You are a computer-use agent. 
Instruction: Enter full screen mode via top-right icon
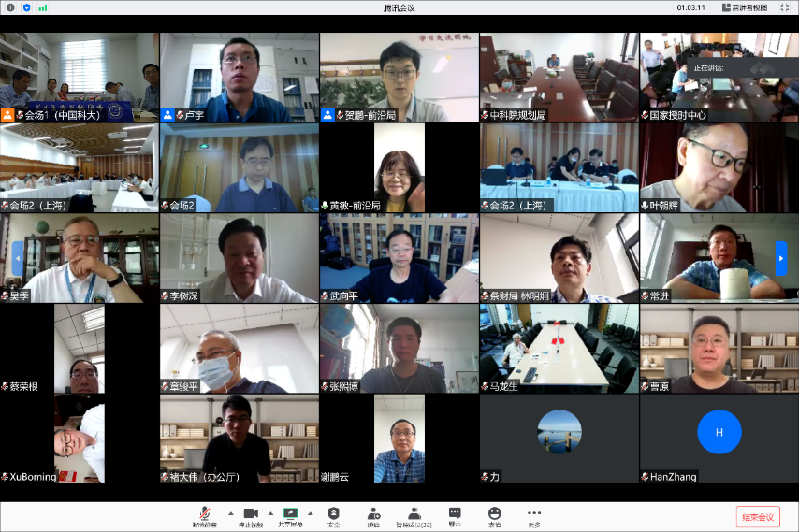click(x=786, y=7)
